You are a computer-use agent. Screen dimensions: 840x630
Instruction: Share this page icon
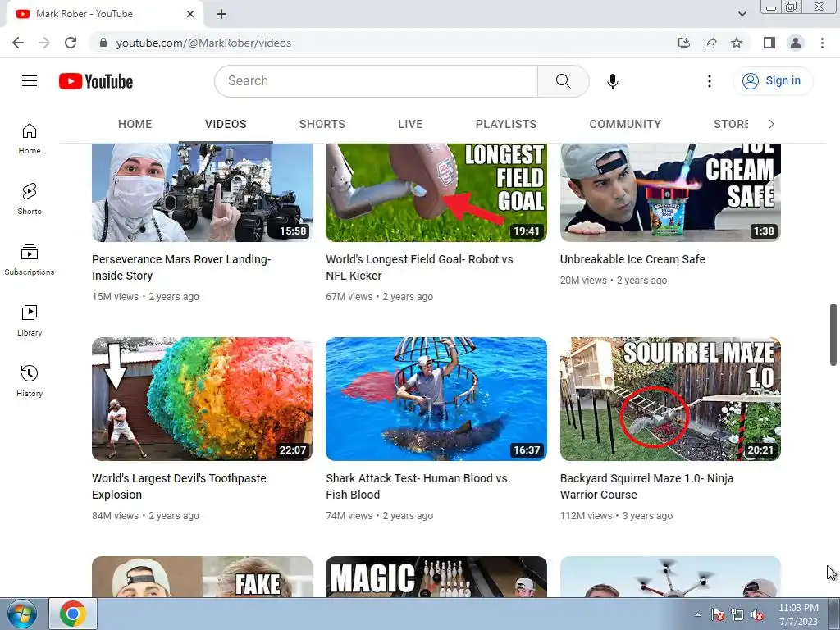710,43
